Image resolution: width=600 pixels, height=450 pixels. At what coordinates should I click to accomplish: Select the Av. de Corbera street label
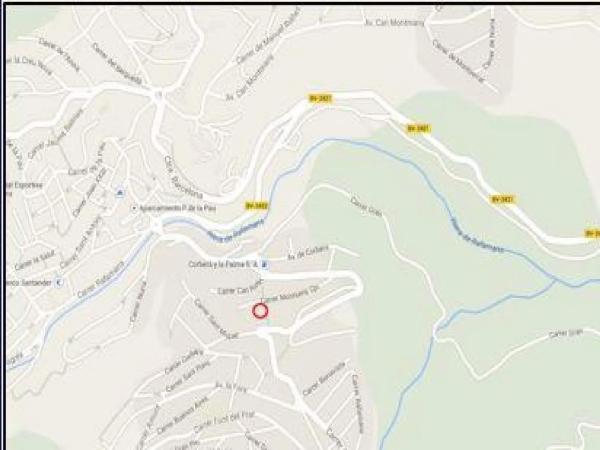308,253
